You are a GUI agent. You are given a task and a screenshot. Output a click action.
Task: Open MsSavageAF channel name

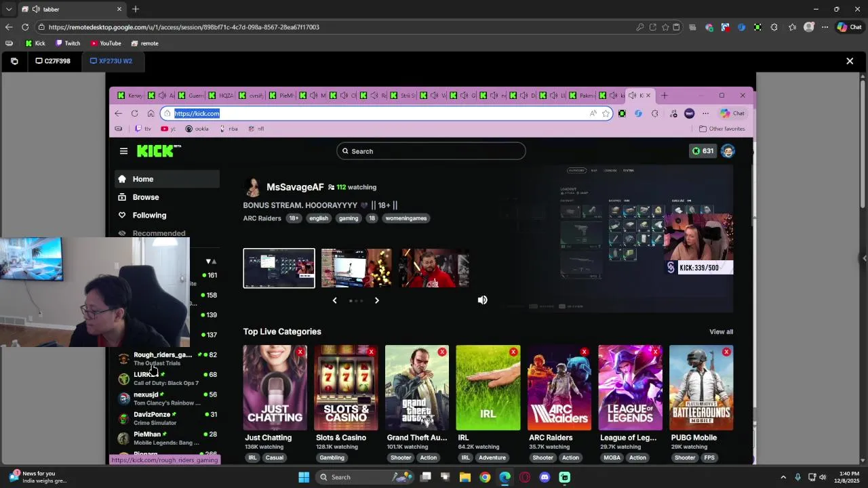(295, 187)
